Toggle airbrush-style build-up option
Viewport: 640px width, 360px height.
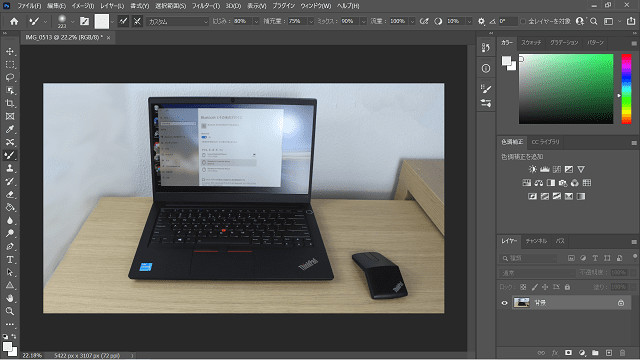[424, 21]
